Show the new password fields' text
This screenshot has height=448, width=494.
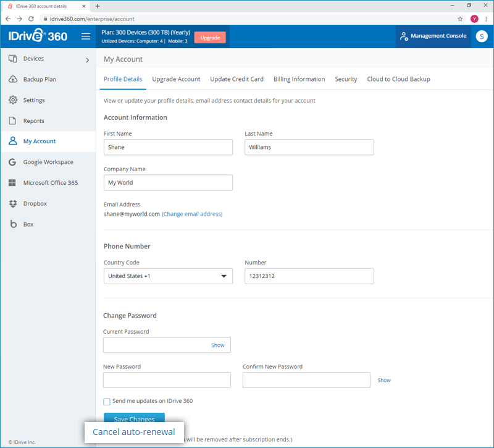(384, 380)
